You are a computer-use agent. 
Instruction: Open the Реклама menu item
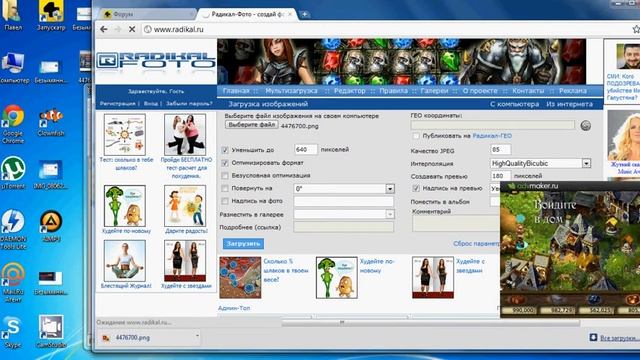click(573, 91)
